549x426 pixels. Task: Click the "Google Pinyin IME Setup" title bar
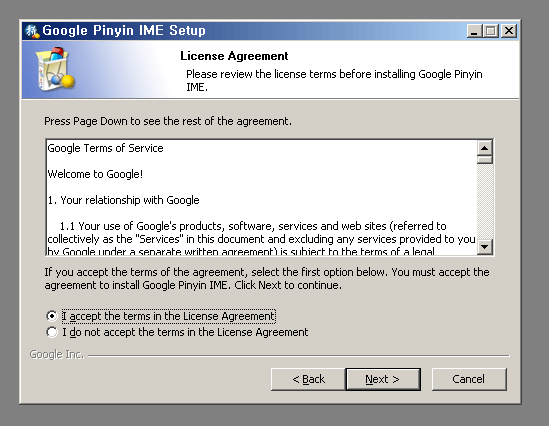245,31
